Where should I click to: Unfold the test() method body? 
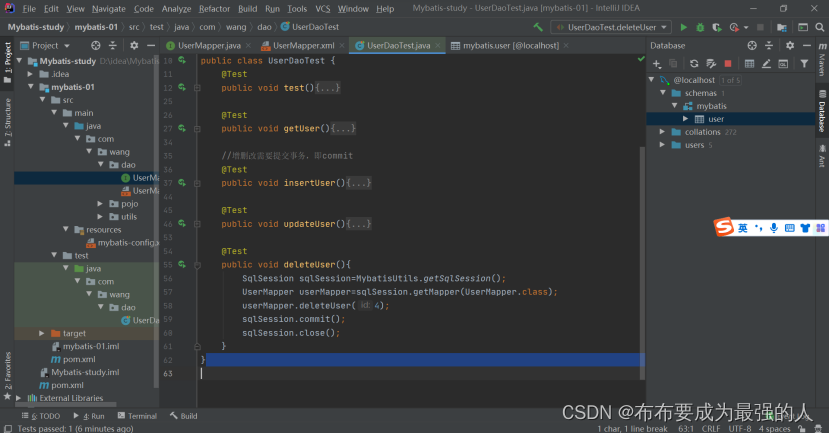click(x=197, y=88)
